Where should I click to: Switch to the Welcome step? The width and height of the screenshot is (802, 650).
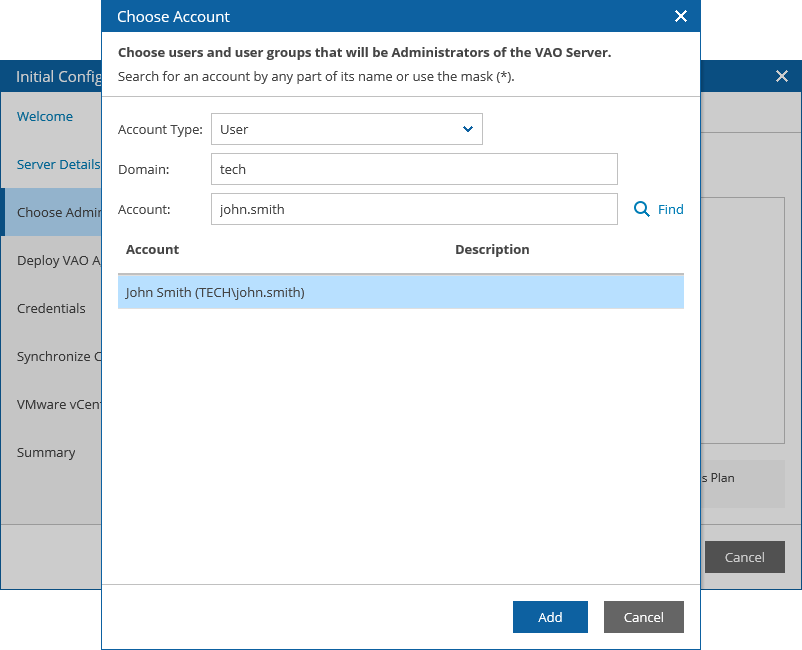point(44,116)
